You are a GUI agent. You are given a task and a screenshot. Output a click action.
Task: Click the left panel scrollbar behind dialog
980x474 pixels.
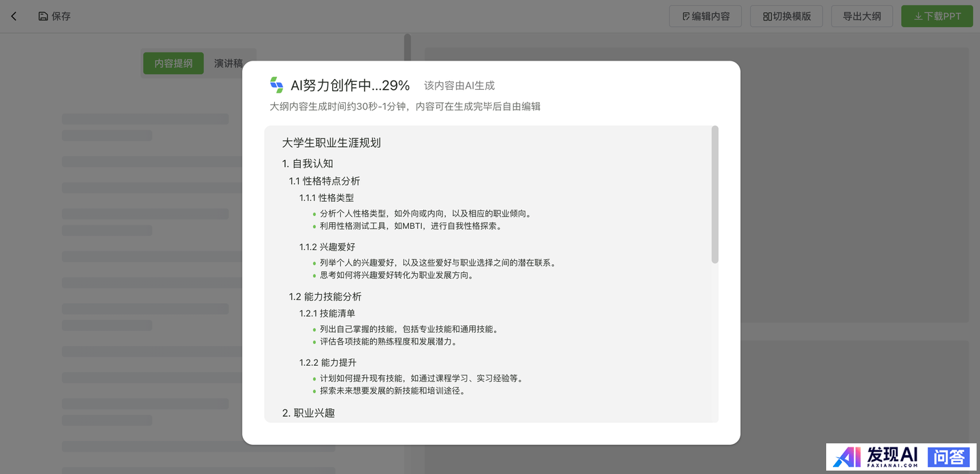click(x=407, y=46)
